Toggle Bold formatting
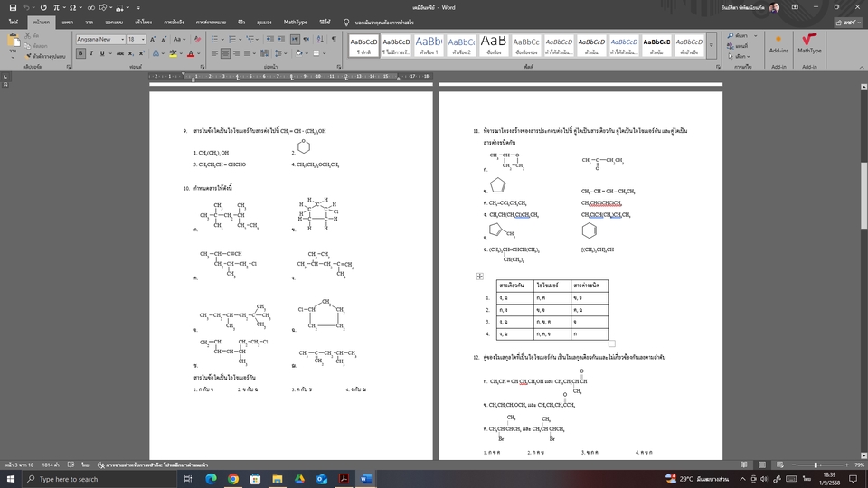 pyautogui.click(x=80, y=53)
